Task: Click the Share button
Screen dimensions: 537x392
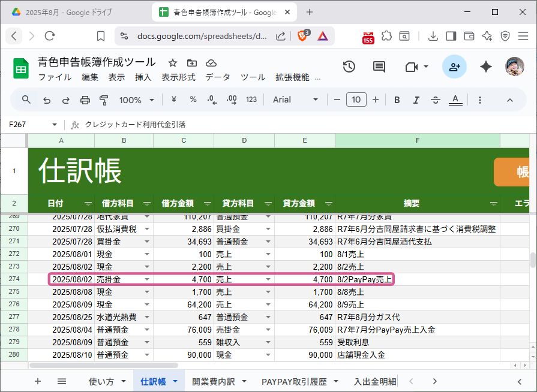Action: pyautogui.click(x=454, y=67)
